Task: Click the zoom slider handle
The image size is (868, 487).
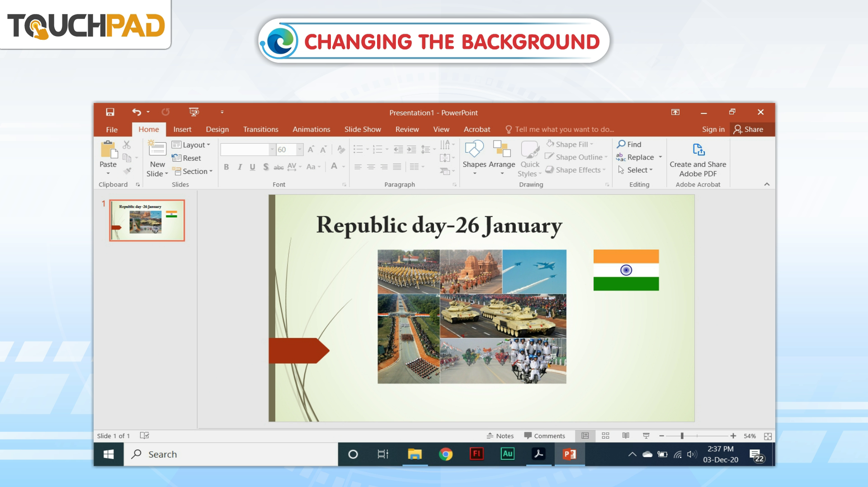Action: [x=682, y=435]
